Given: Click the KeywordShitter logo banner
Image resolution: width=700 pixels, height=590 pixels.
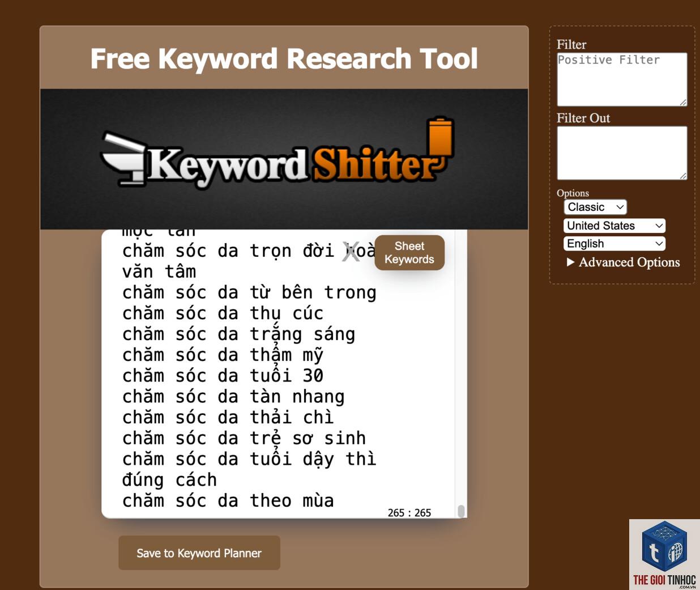Looking at the screenshot, I should (284, 159).
